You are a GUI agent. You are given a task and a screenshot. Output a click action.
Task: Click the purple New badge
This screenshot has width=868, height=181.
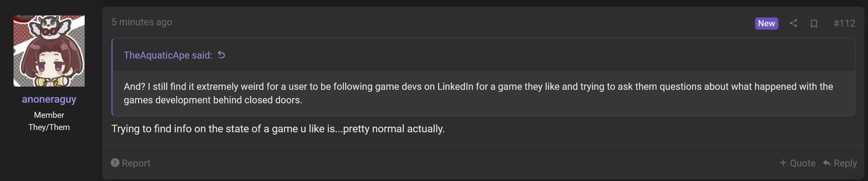(766, 24)
